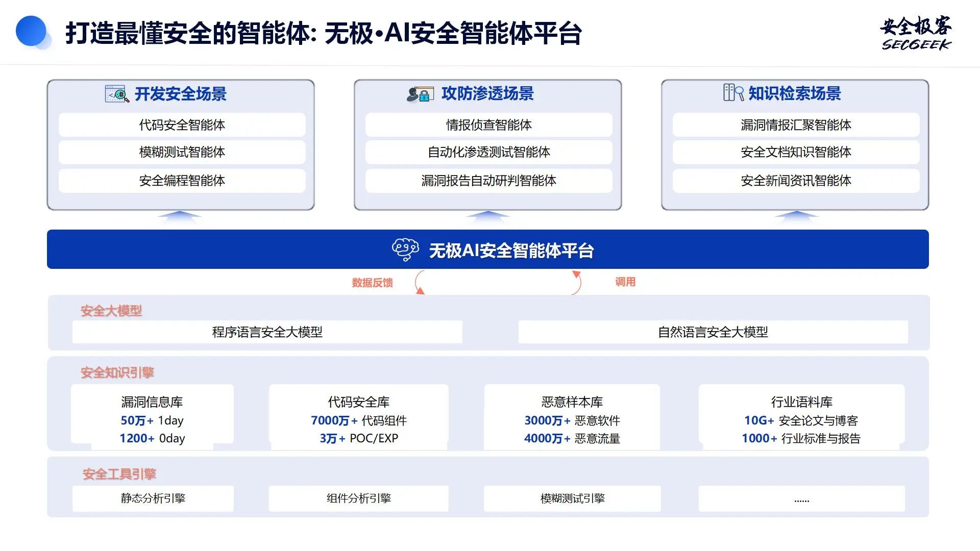Click the 漏洞信息库 card title
Viewport: 980px width, 551px height.
click(x=152, y=402)
